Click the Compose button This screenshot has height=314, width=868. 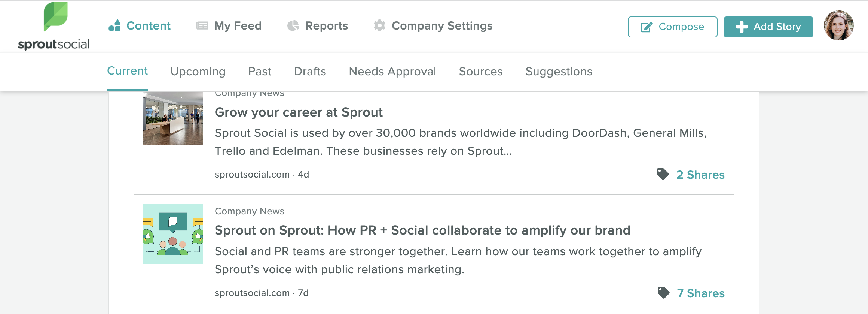672,27
